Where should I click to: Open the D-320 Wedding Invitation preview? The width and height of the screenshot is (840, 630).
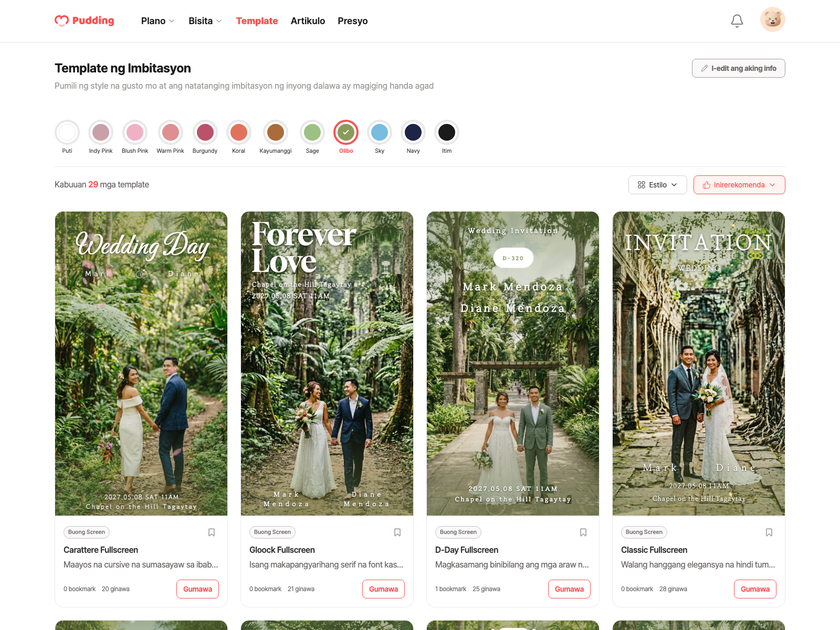coord(513,363)
